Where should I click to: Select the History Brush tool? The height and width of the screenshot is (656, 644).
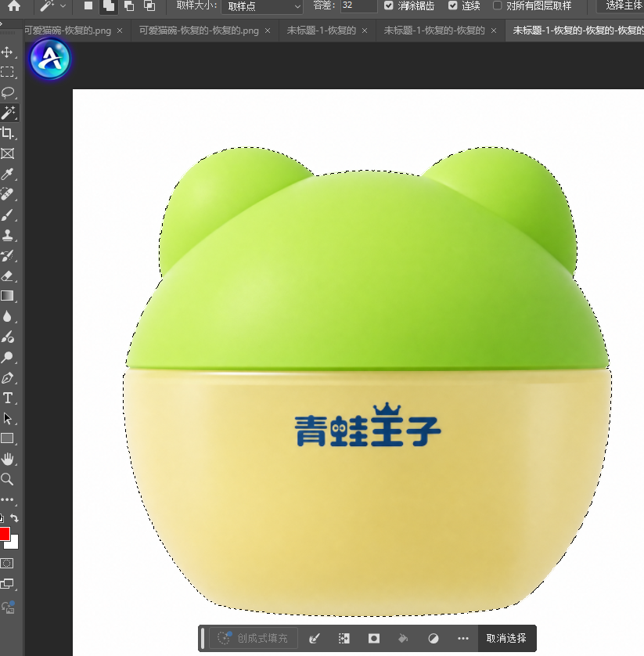click(x=7, y=256)
